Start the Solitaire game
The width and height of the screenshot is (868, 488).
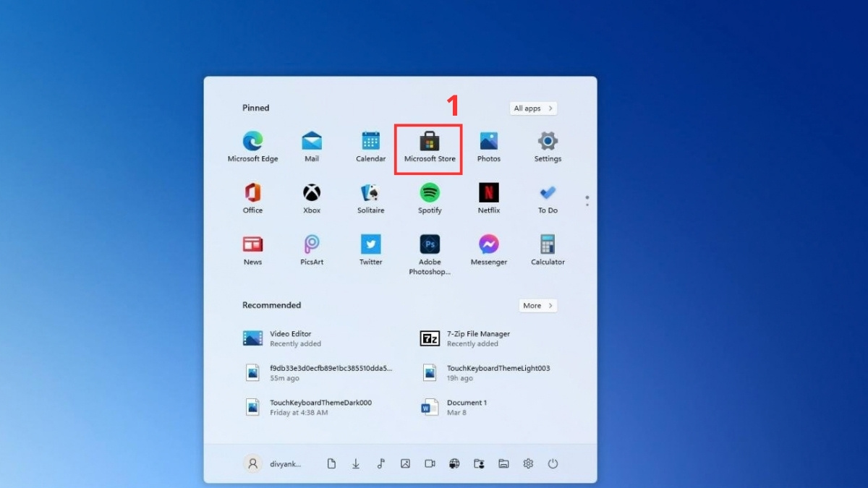(370, 198)
